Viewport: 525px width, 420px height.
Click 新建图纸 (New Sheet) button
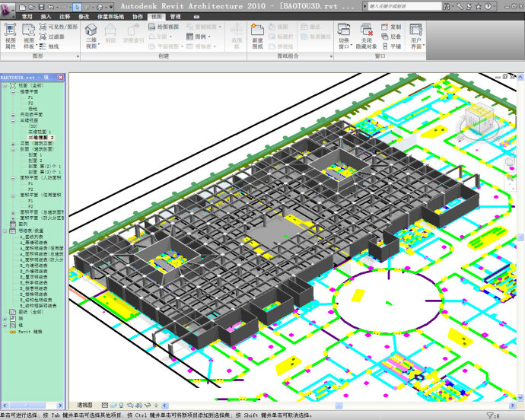point(257,37)
